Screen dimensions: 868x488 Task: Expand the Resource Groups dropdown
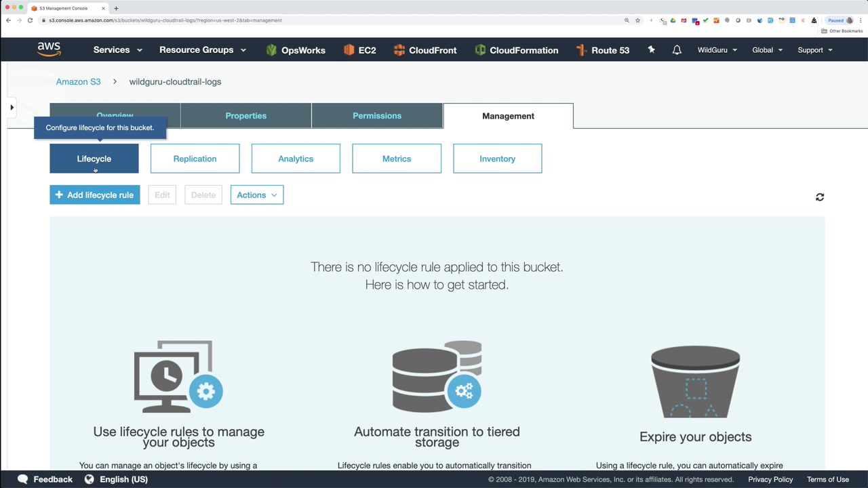[203, 50]
